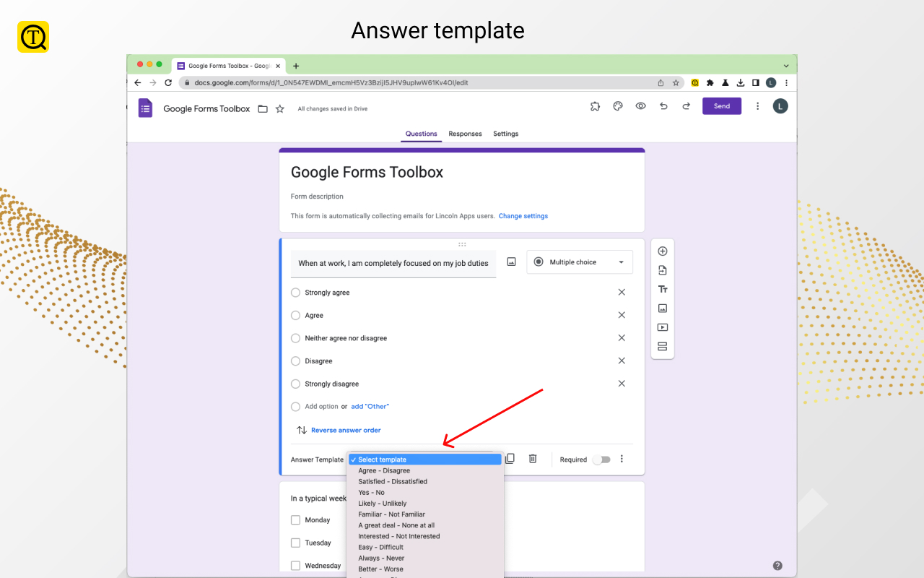Check the Tuesday checkbox
The height and width of the screenshot is (578, 924).
pyautogui.click(x=295, y=543)
